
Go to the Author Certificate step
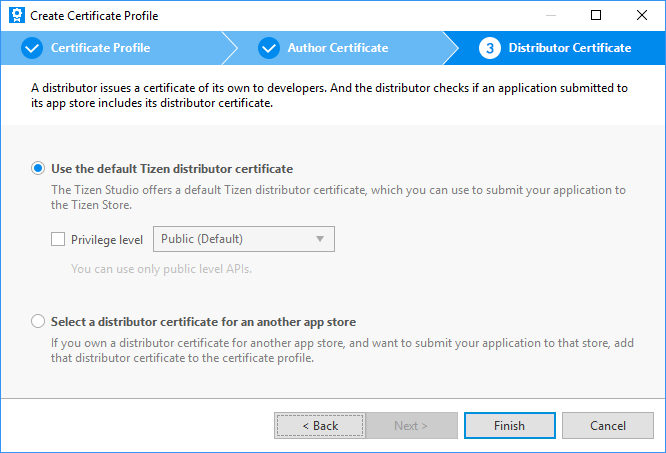tap(337, 48)
